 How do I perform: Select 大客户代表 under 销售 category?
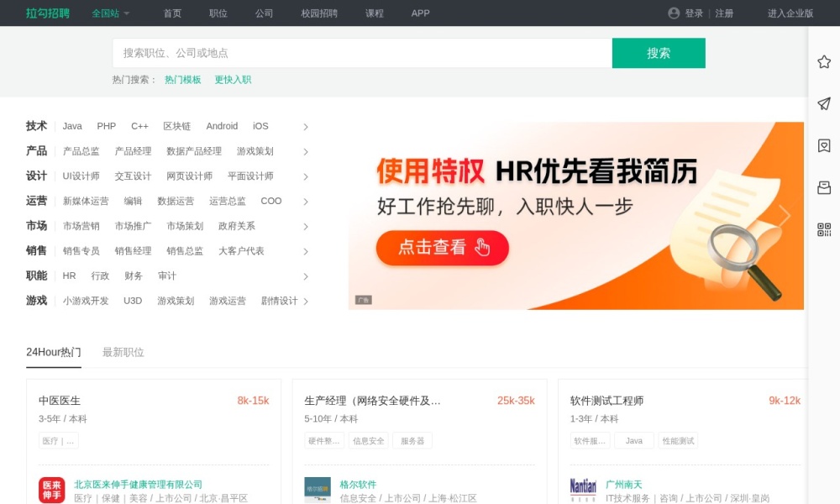[241, 251]
